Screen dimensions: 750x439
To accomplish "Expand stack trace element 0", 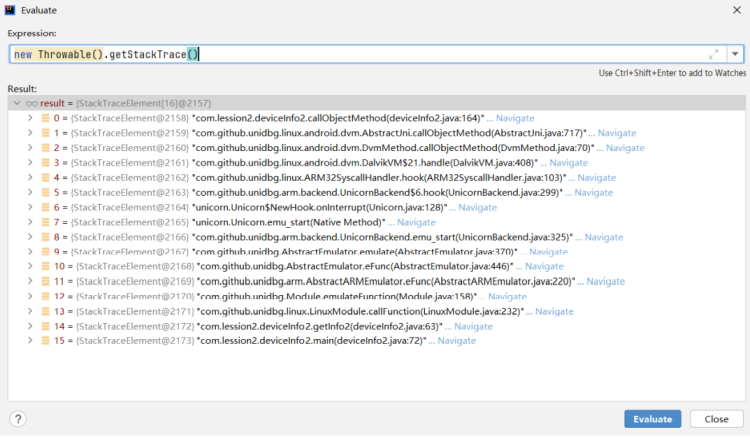I will [31, 118].
